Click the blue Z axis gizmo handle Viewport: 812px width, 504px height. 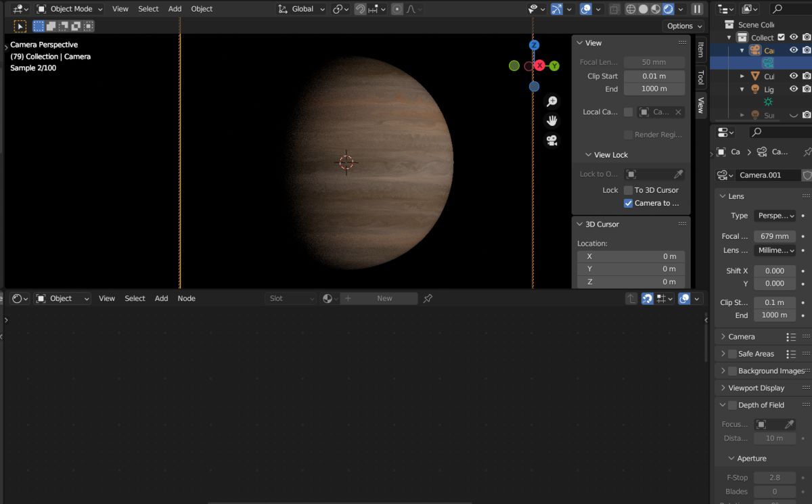tap(534, 45)
